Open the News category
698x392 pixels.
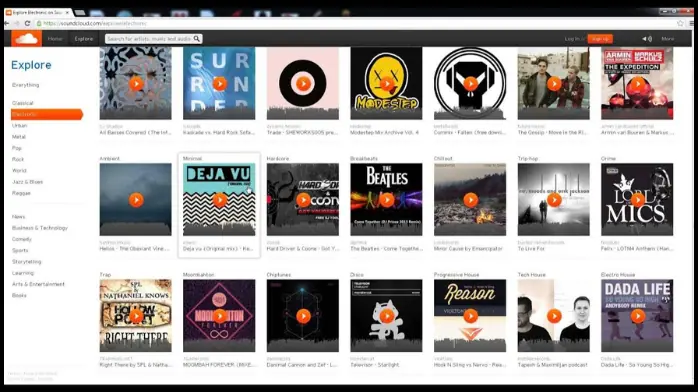(x=18, y=217)
